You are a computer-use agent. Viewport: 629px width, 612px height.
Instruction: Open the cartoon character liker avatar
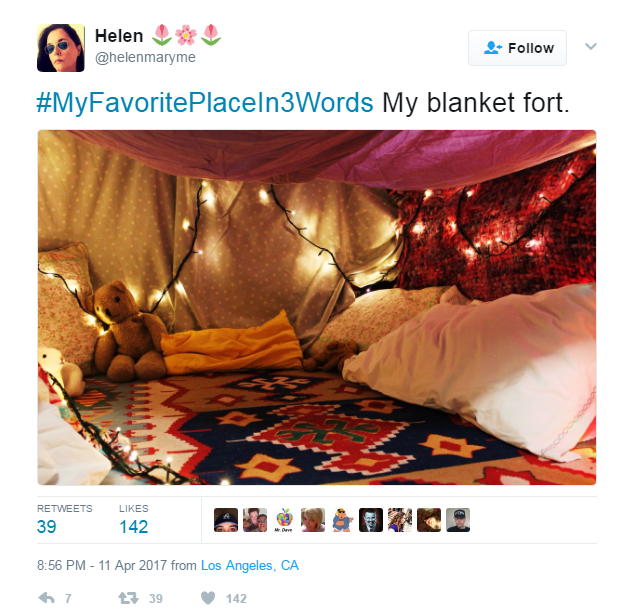(342, 520)
